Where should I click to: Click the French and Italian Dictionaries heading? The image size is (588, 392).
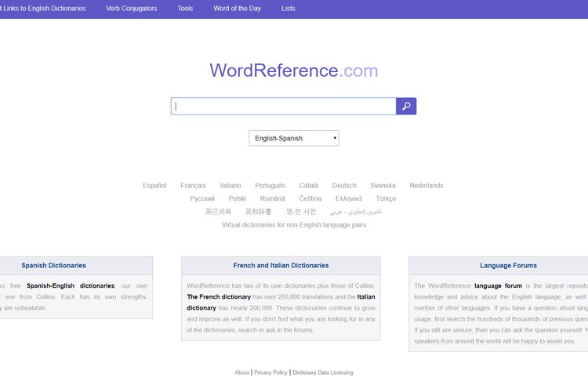[x=281, y=265]
